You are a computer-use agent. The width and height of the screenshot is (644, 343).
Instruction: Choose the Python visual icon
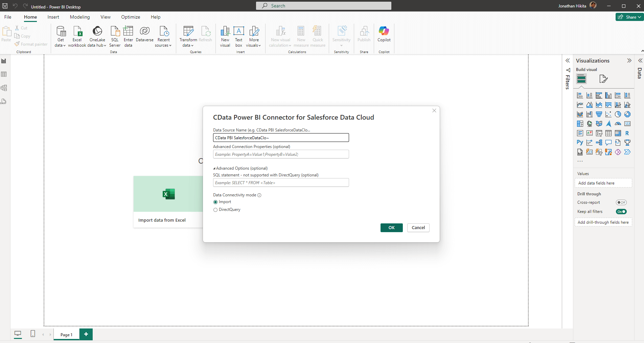click(580, 143)
